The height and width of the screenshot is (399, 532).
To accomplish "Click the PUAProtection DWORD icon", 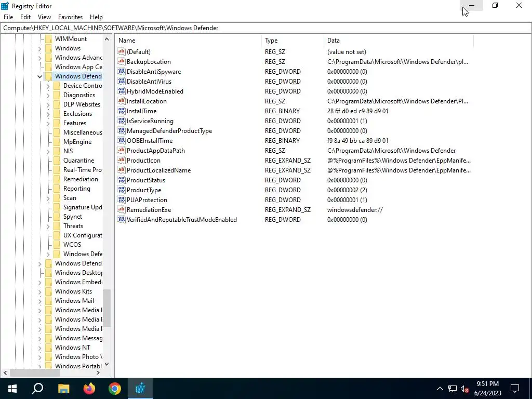I will [x=122, y=199].
